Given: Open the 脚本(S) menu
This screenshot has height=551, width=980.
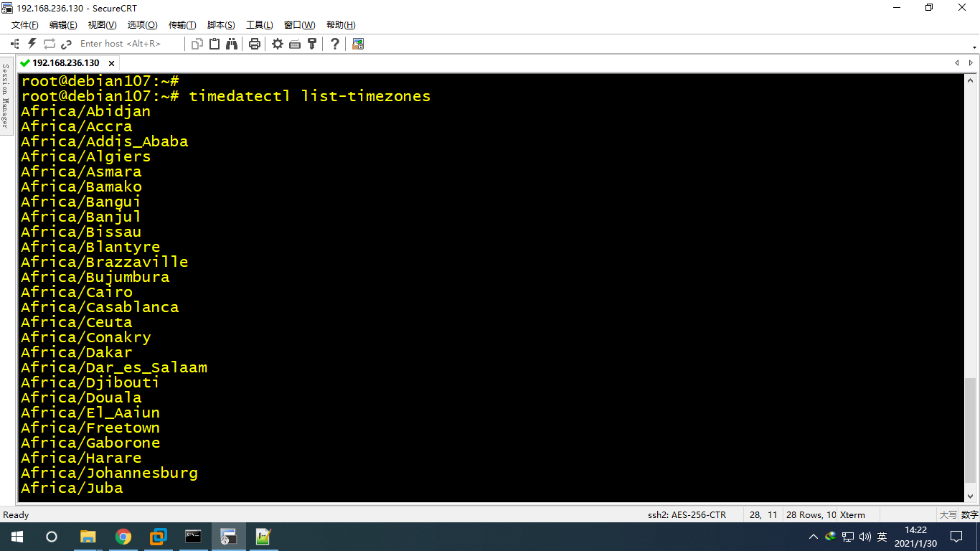Looking at the screenshot, I should click(221, 25).
